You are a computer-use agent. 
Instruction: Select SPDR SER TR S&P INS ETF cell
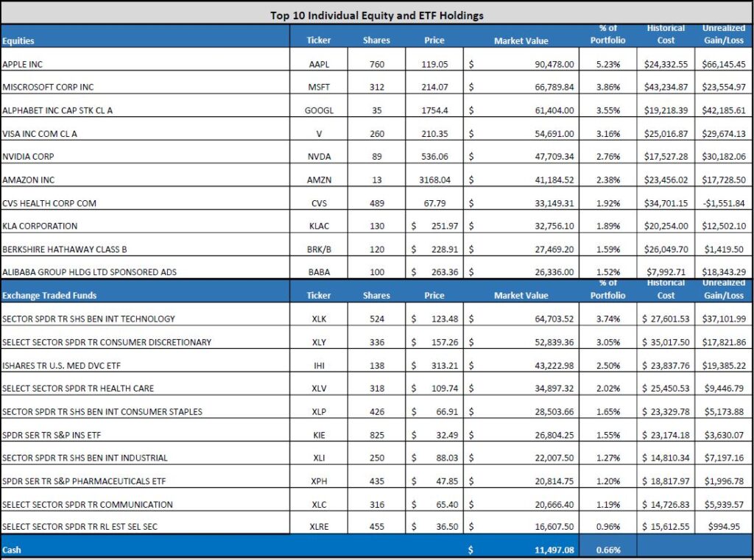tap(145, 430)
